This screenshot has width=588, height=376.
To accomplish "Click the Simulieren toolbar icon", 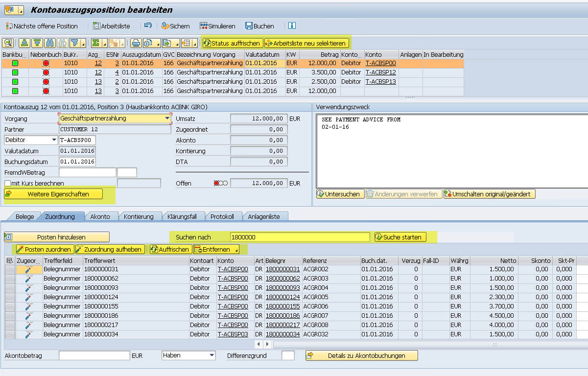I will [217, 26].
